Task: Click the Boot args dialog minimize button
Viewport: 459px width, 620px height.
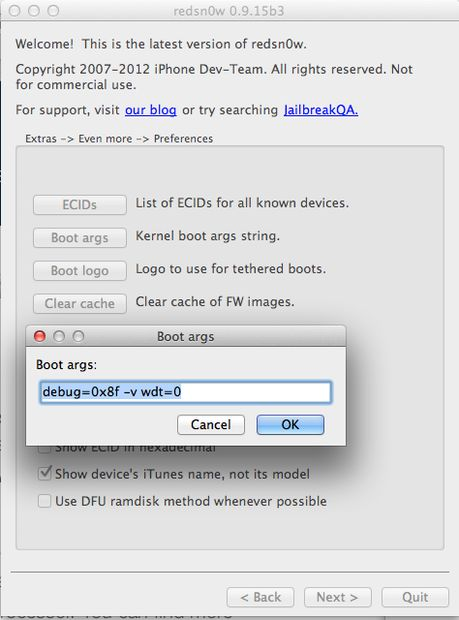Action: 59,336
